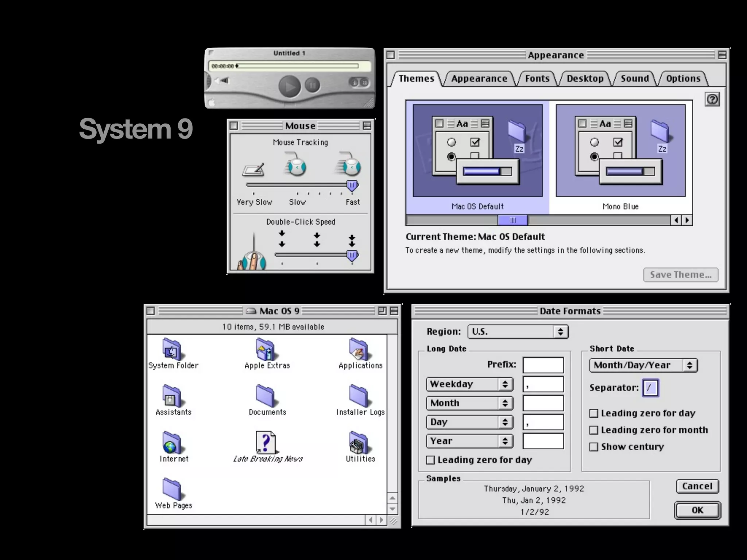Click the play button in the QuickTime player
Screen dimensions: 747x560
(290, 86)
